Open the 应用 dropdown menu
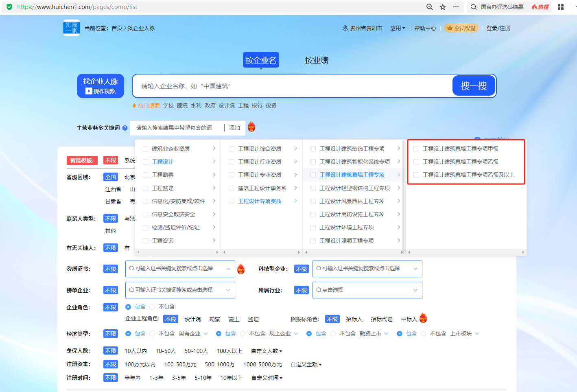The width and height of the screenshot is (577, 392). [398, 28]
